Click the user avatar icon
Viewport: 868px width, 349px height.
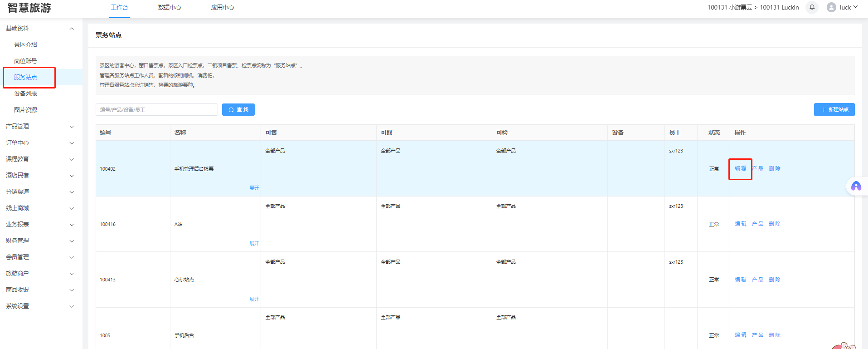pos(831,7)
